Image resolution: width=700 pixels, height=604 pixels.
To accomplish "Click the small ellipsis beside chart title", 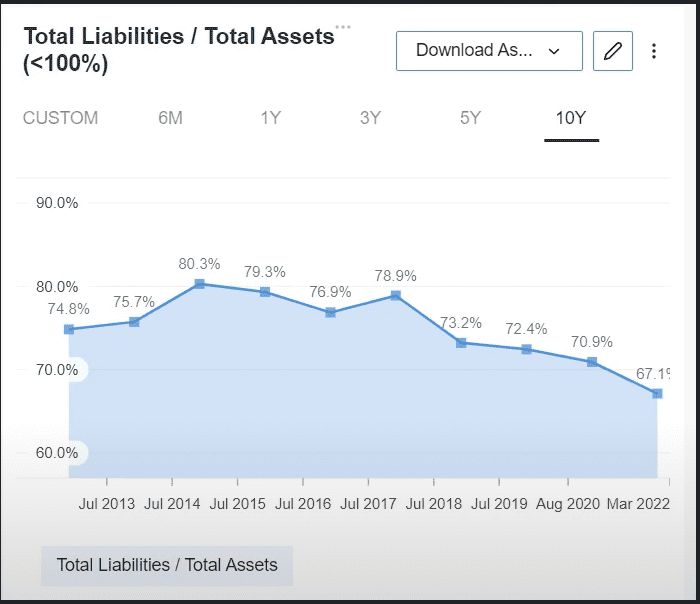I will point(343,27).
